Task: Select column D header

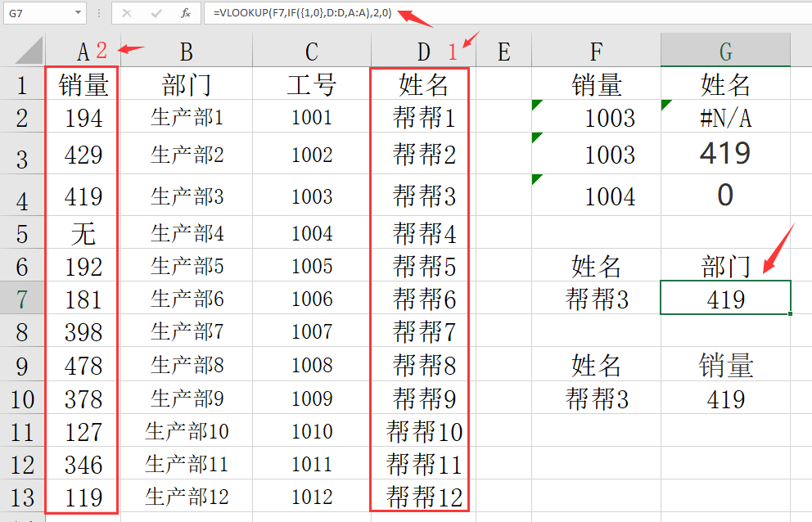Action: (x=424, y=51)
